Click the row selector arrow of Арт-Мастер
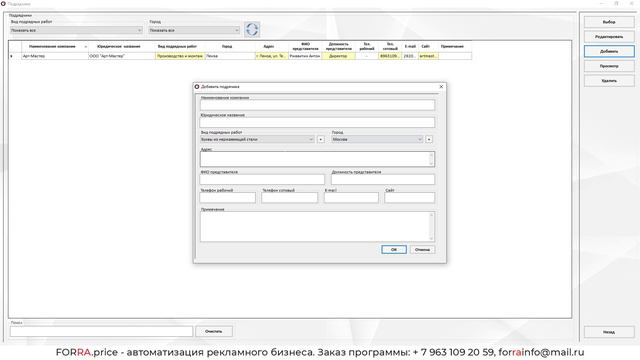The height and width of the screenshot is (360, 640). [15, 56]
